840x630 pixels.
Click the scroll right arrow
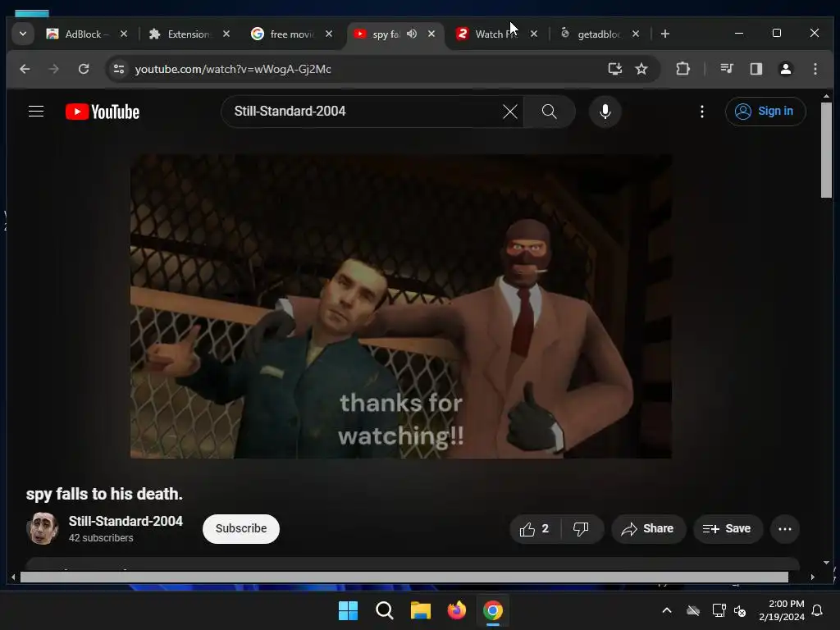(x=813, y=577)
